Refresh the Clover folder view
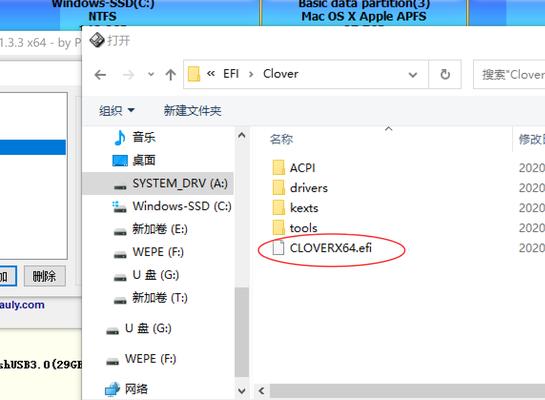 click(x=445, y=74)
